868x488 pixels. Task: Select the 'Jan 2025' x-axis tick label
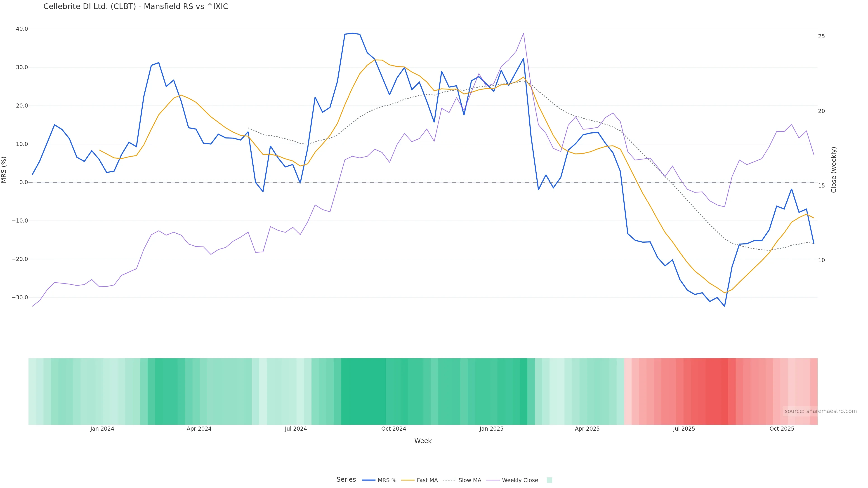491,429
